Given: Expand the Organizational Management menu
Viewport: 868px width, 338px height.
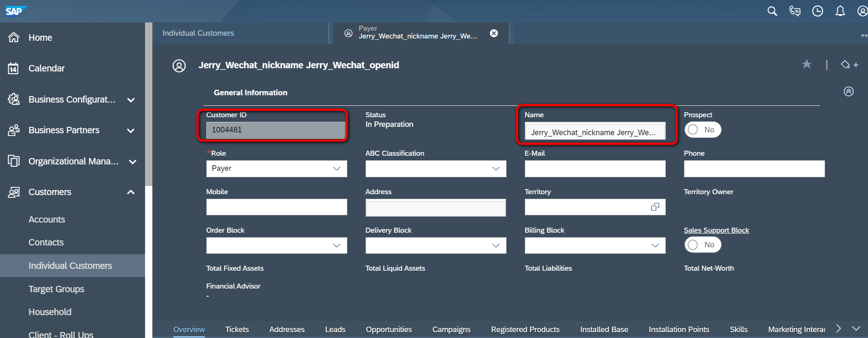Looking at the screenshot, I should tap(133, 162).
